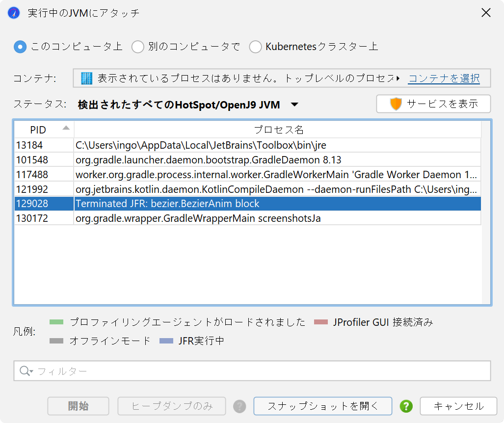Select process row PID 13184
The height and width of the screenshot is (423, 504).
click(248, 145)
